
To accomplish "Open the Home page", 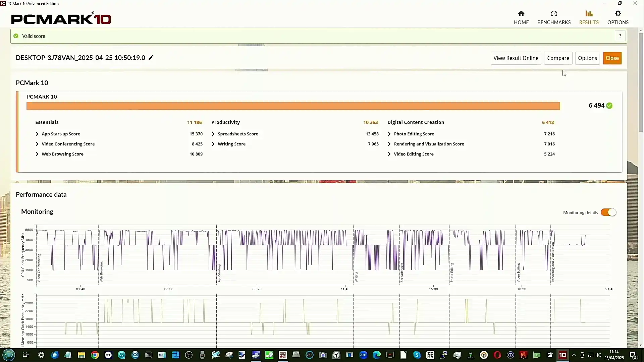I will coord(521,17).
